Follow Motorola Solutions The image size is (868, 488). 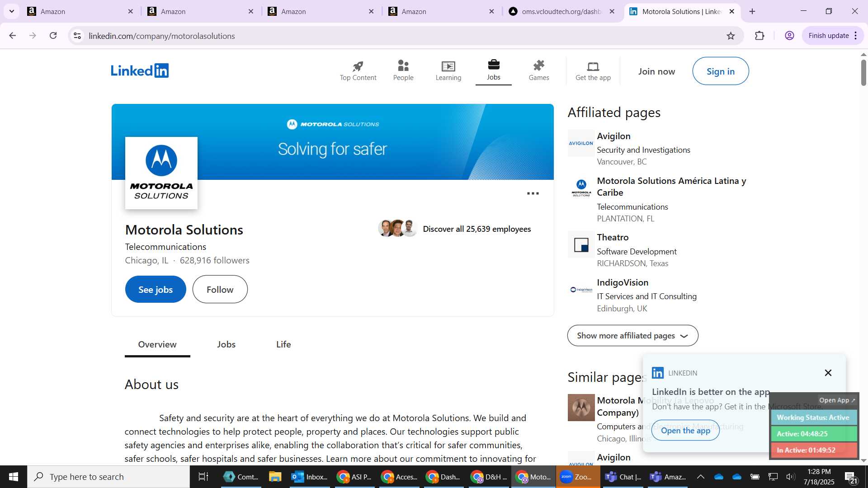[x=220, y=290]
